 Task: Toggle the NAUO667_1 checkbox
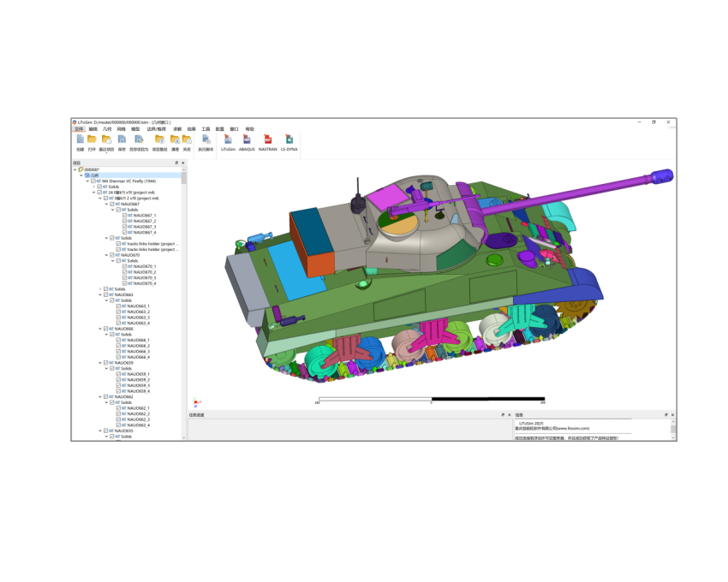(x=124, y=216)
